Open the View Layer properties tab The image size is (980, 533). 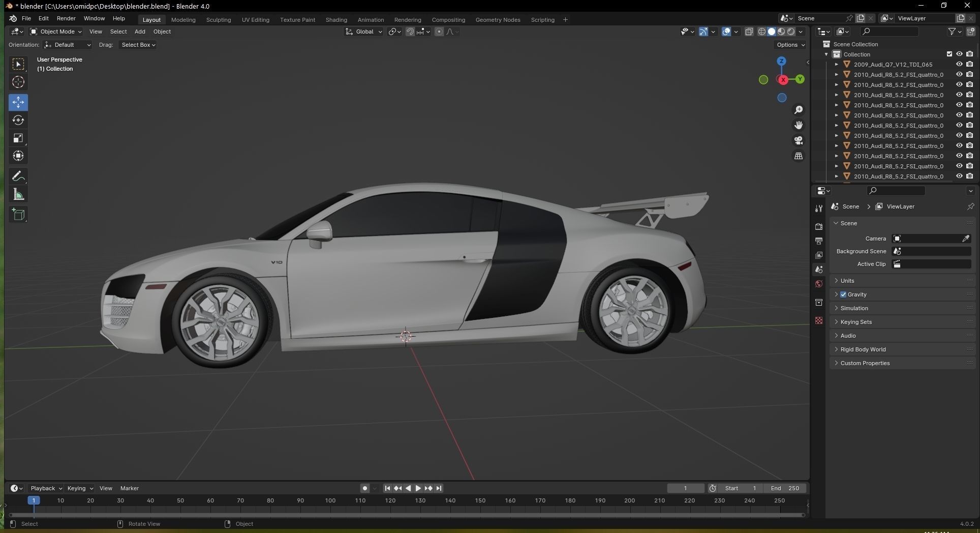(x=819, y=255)
